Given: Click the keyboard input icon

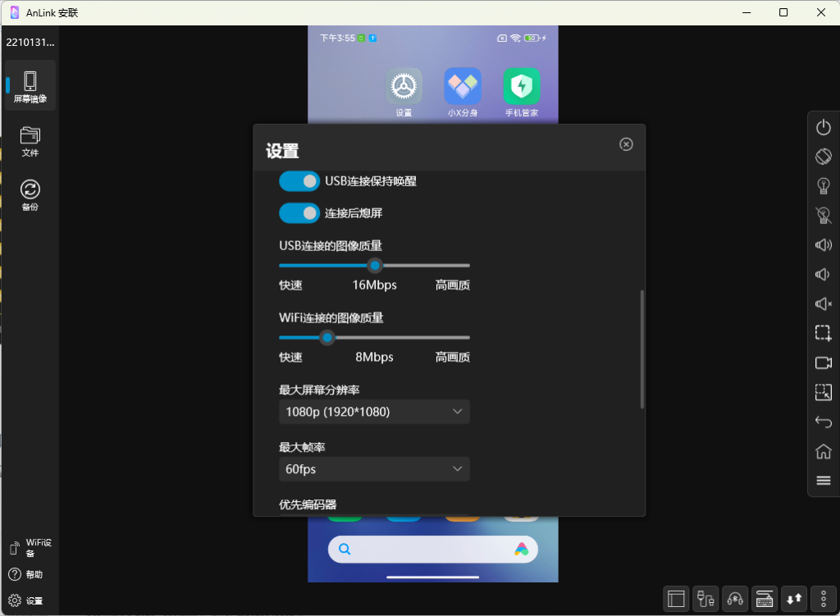Looking at the screenshot, I should [765, 599].
